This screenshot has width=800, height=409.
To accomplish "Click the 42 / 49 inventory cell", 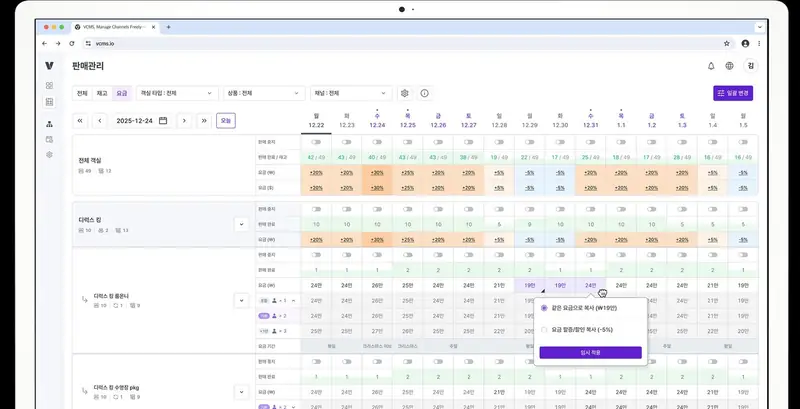I will coord(316,158).
